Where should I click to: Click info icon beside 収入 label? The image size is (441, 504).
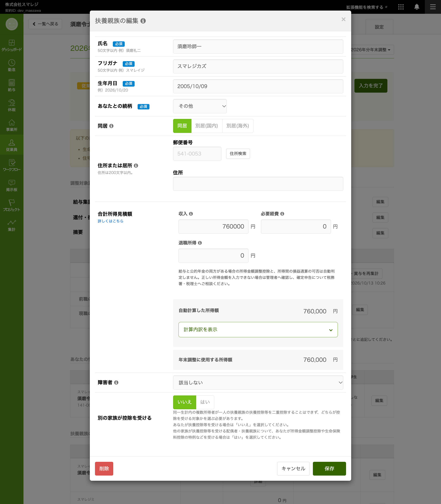(191, 214)
